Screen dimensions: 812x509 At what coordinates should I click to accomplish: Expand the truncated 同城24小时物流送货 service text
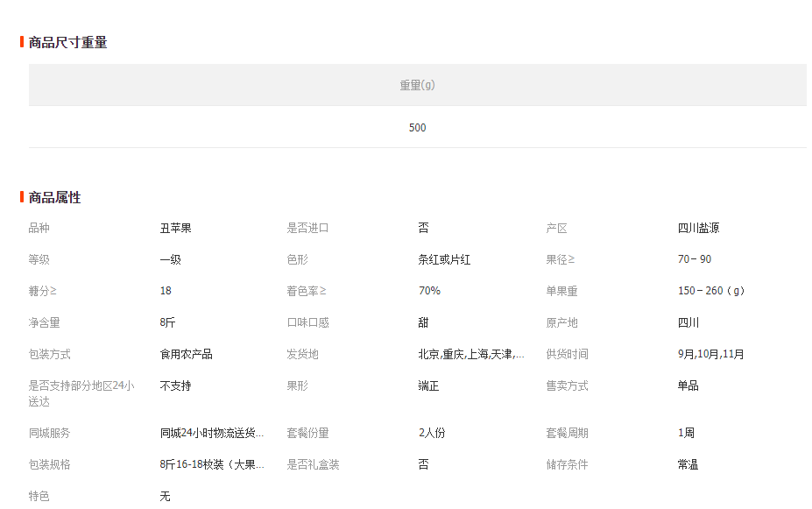tap(211, 433)
